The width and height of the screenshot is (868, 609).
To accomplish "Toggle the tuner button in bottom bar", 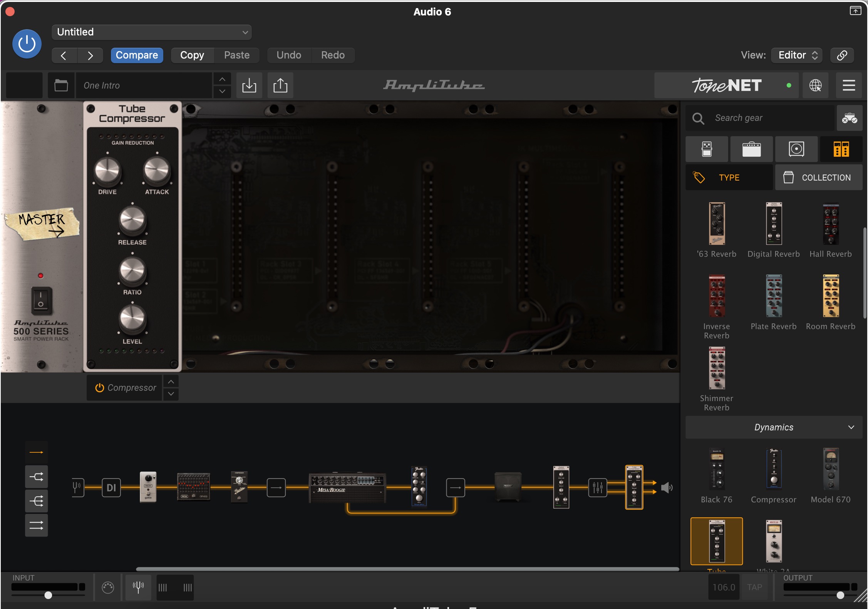I will (x=138, y=587).
